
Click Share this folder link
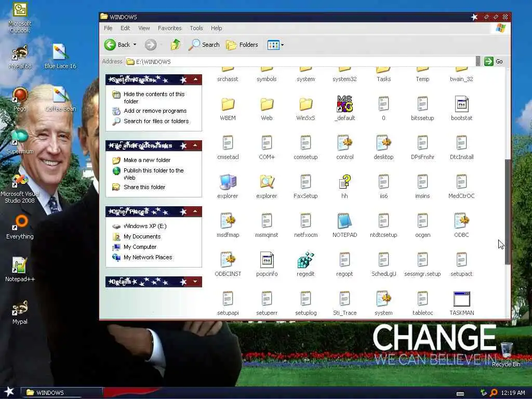tap(144, 187)
